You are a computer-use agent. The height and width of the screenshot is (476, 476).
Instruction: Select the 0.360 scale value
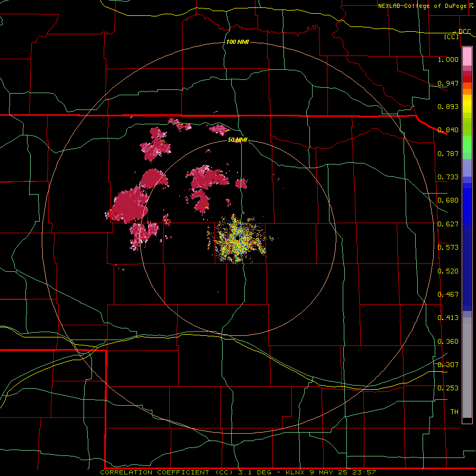[448, 342]
